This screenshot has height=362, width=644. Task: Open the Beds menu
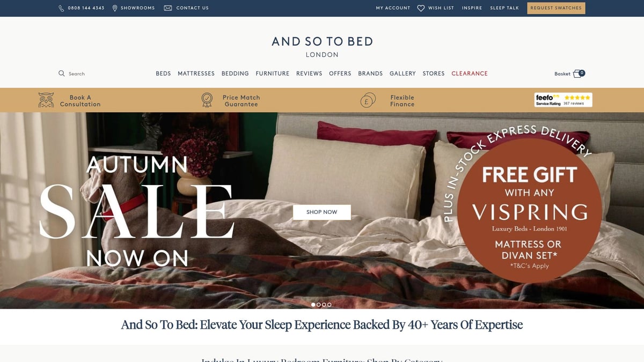pos(163,73)
